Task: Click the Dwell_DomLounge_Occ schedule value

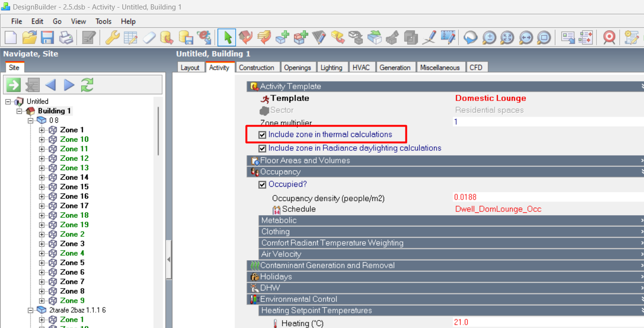Action: [x=498, y=209]
